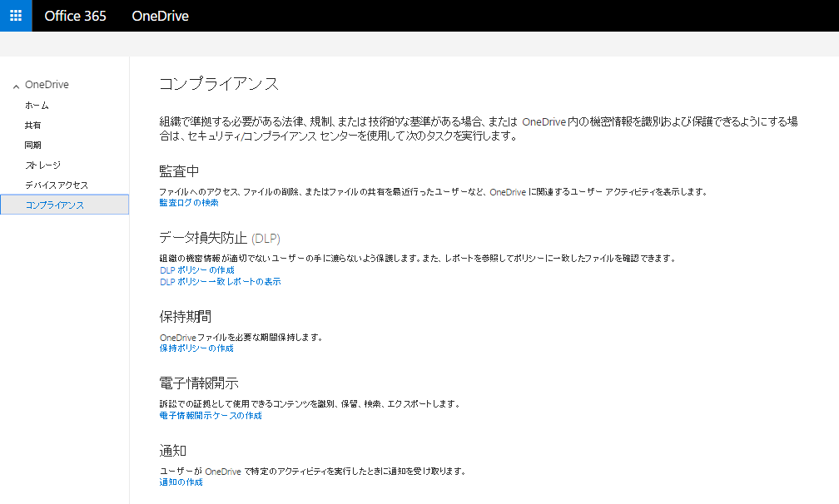Open the app launcher waffle icon

pos(16,16)
